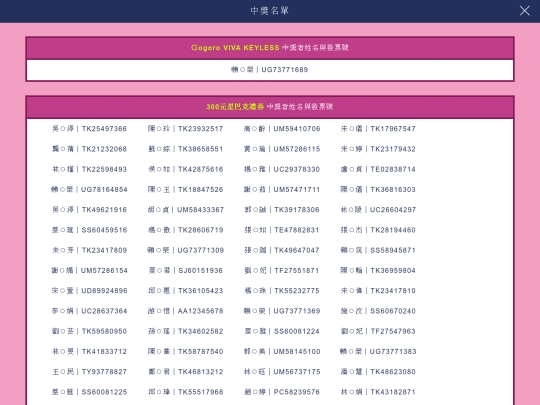This screenshot has height=405, width=540.
Task: Select the TK49621916 entry
Action: point(90,210)
